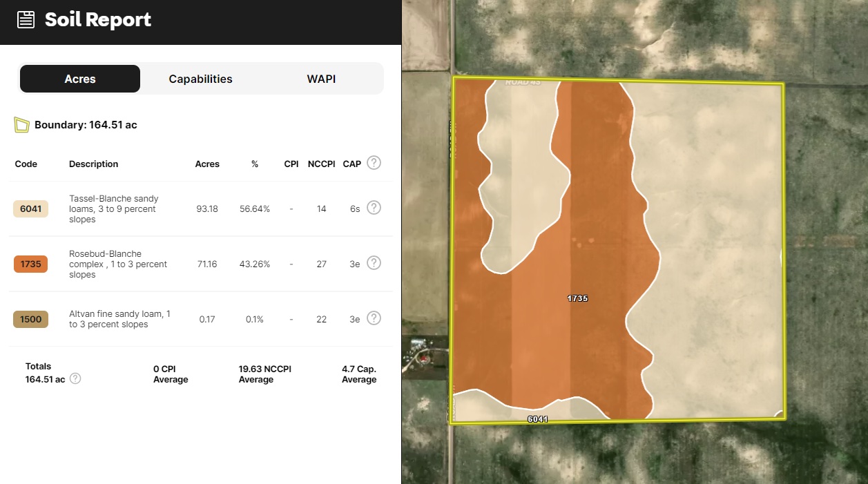The image size is (868, 484).
Task: Click the Acres column header
Action: click(x=207, y=164)
